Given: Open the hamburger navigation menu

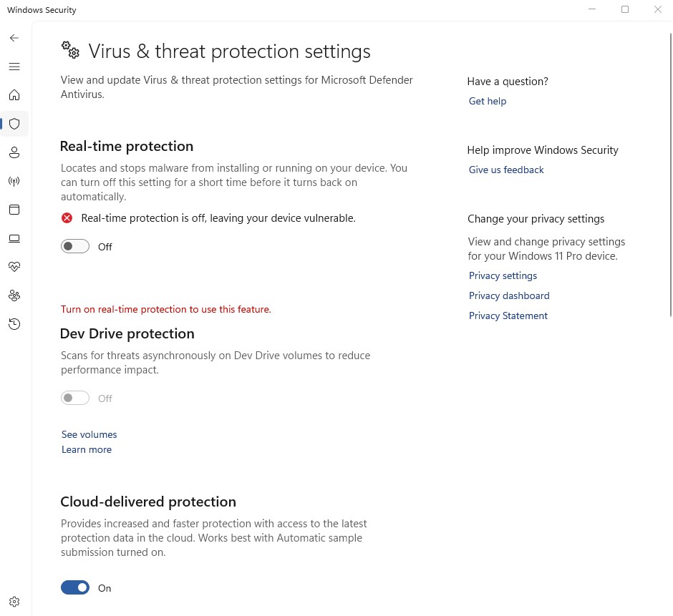Looking at the screenshot, I should (x=14, y=67).
